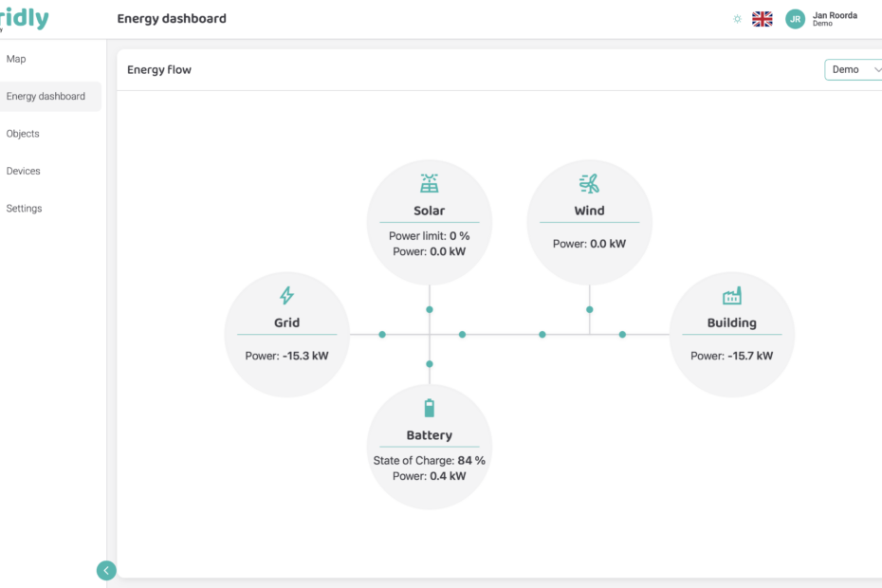Click the Grid lightning bolt icon
882x588 pixels.
pos(286,295)
